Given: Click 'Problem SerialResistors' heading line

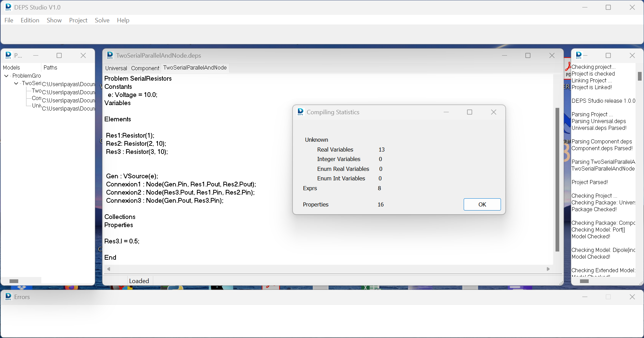Looking at the screenshot, I should point(138,79).
